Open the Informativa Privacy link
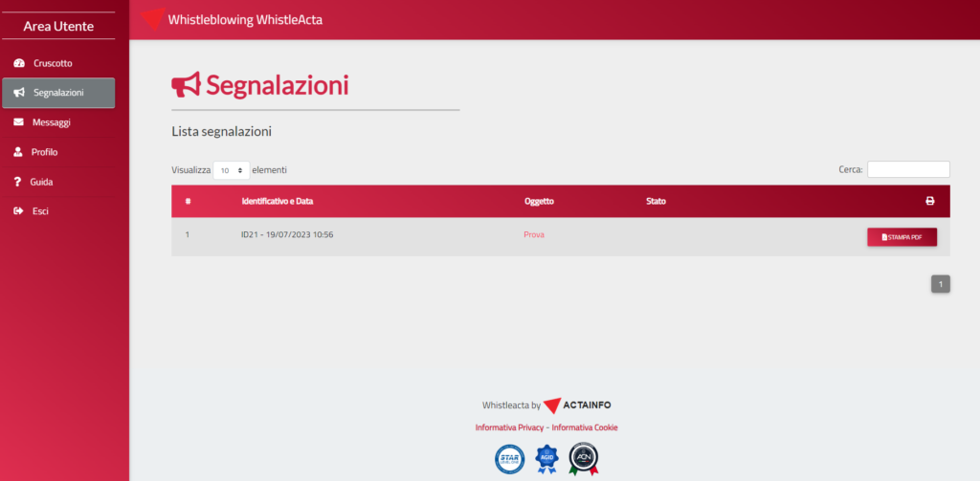This screenshot has width=980, height=481. click(509, 427)
